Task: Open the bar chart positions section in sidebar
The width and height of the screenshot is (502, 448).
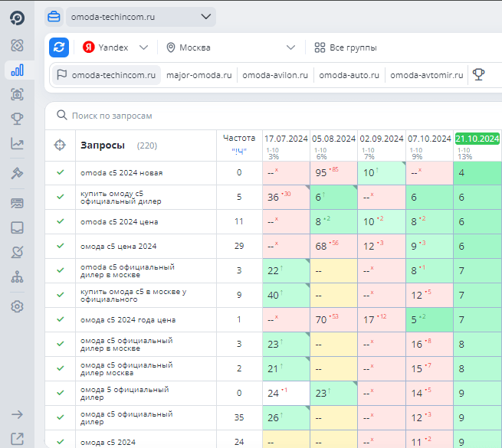Action: (18, 70)
